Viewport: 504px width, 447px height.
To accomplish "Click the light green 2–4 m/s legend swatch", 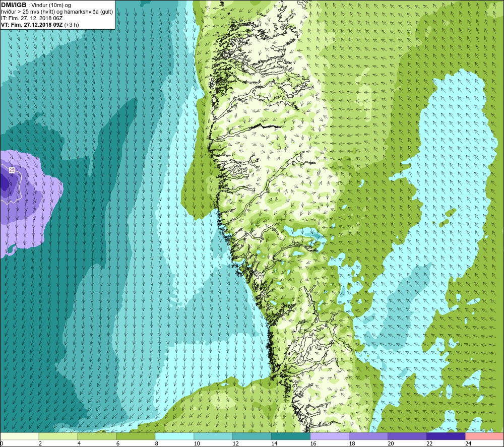I will 58,436.
